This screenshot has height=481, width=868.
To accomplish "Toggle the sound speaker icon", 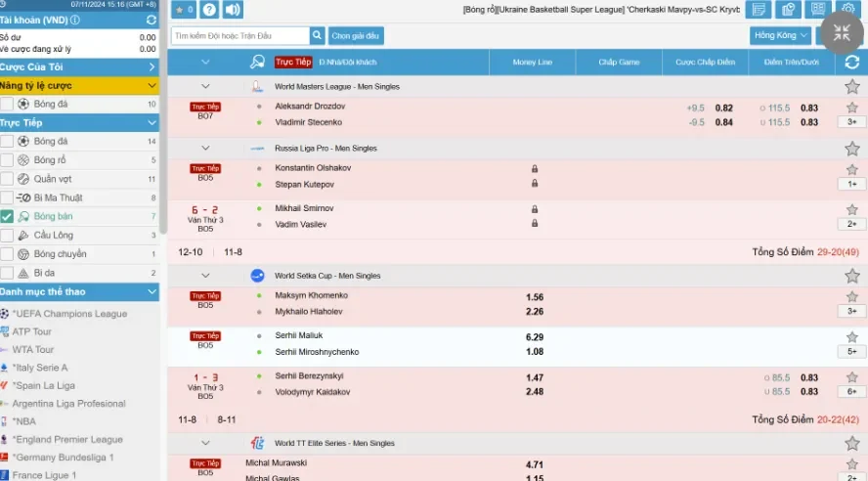I will point(233,10).
